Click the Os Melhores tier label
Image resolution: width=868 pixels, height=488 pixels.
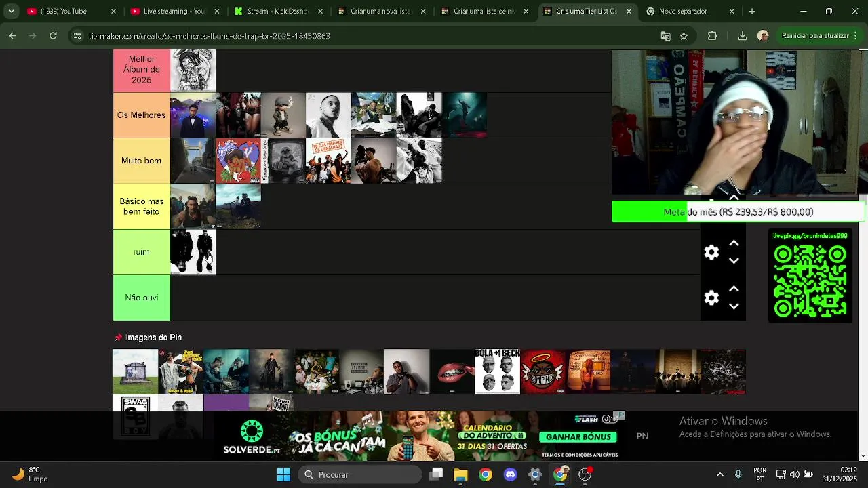point(141,115)
